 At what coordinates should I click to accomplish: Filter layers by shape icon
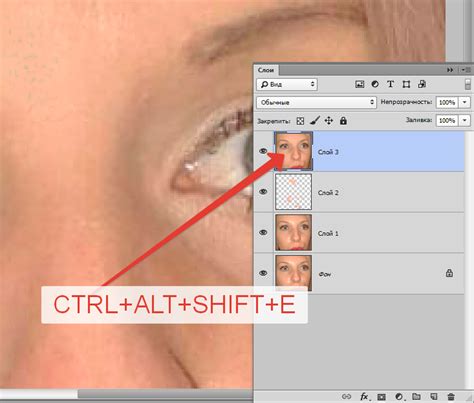[x=406, y=84]
